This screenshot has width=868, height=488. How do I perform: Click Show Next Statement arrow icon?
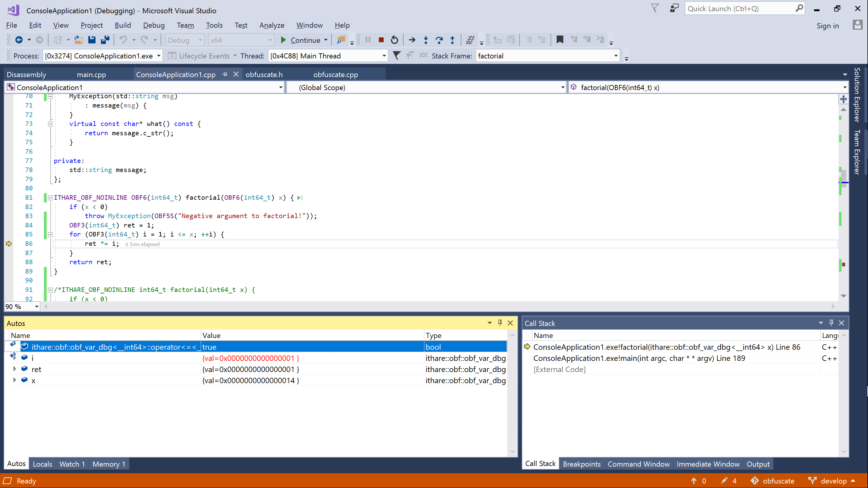(412, 40)
